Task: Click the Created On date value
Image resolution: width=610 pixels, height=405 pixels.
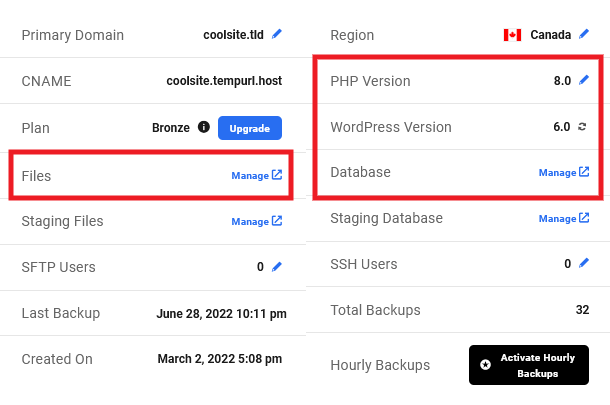Action: [221, 358]
